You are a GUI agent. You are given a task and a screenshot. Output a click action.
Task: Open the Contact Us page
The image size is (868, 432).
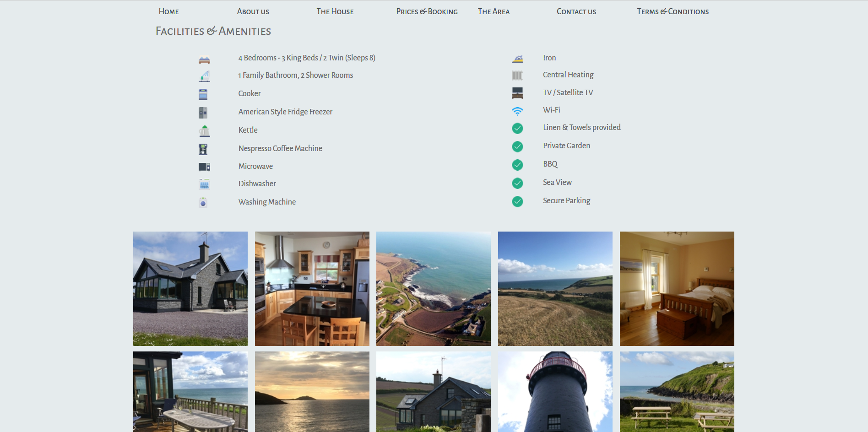[576, 11]
